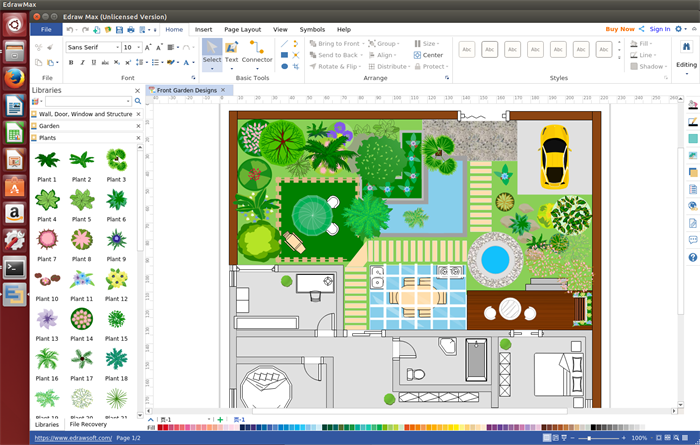Screen dimensions: 700x445
Task: Pick the Plant 14 shape from library
Action: tap(82, 320)
